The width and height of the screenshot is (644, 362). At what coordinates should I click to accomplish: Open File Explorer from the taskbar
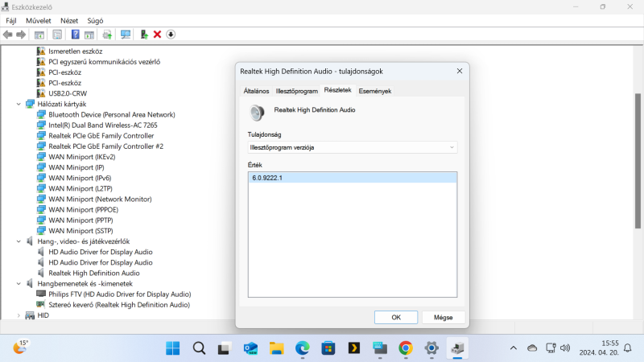276,348
